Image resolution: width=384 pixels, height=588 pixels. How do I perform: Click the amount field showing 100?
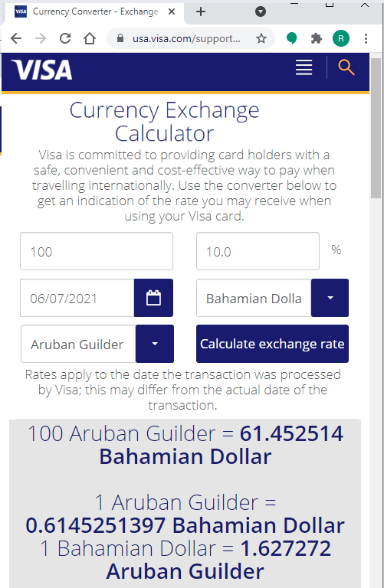[97, 251]
